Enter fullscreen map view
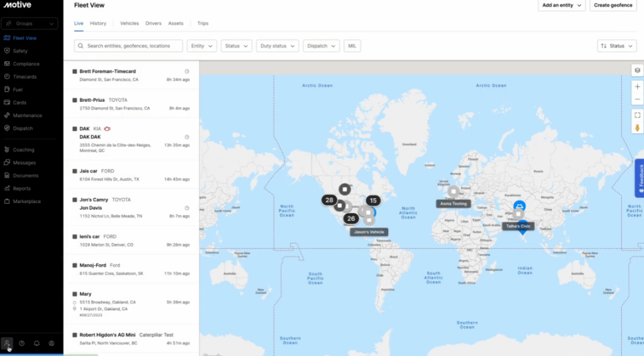The image size is (644, 356). 637,115
